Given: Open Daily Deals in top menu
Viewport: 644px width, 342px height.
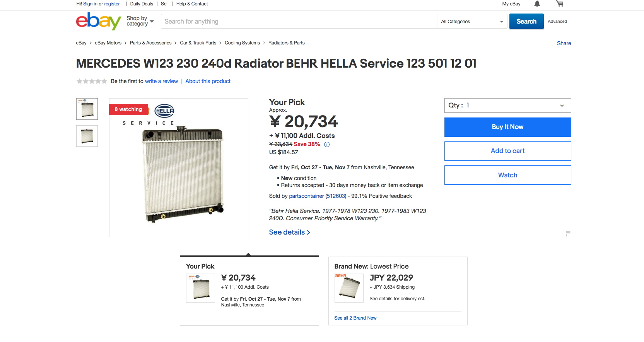Looking at the screenshot, I should 142,4.
